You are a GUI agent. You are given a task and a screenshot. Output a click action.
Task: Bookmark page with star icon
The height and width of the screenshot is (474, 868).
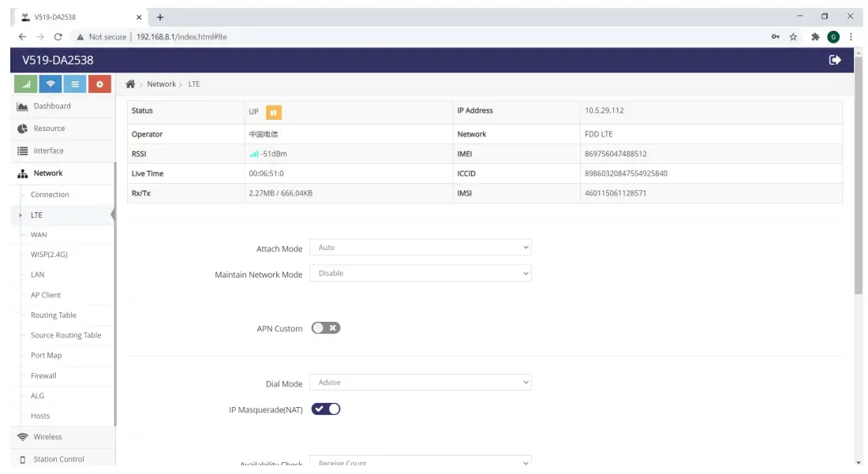[793, 37]
